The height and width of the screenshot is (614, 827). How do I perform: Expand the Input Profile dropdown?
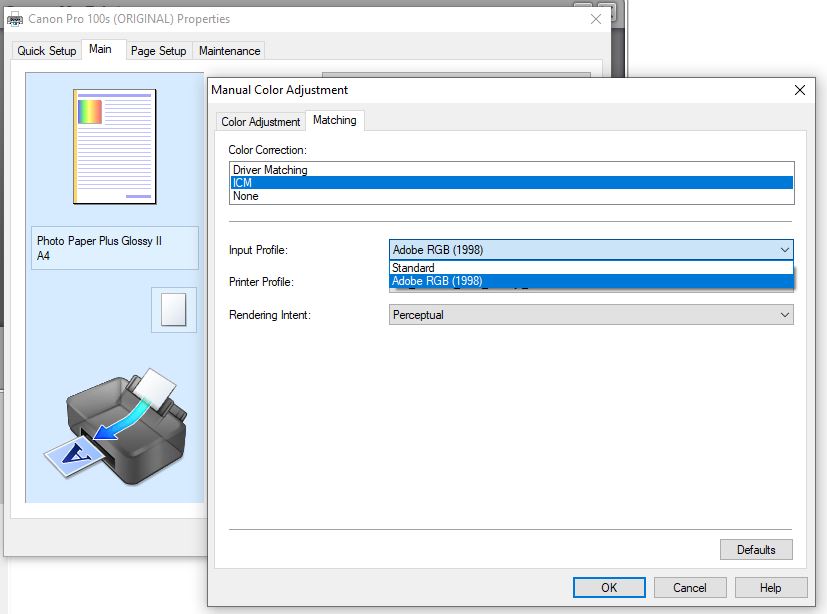(590, 250)
